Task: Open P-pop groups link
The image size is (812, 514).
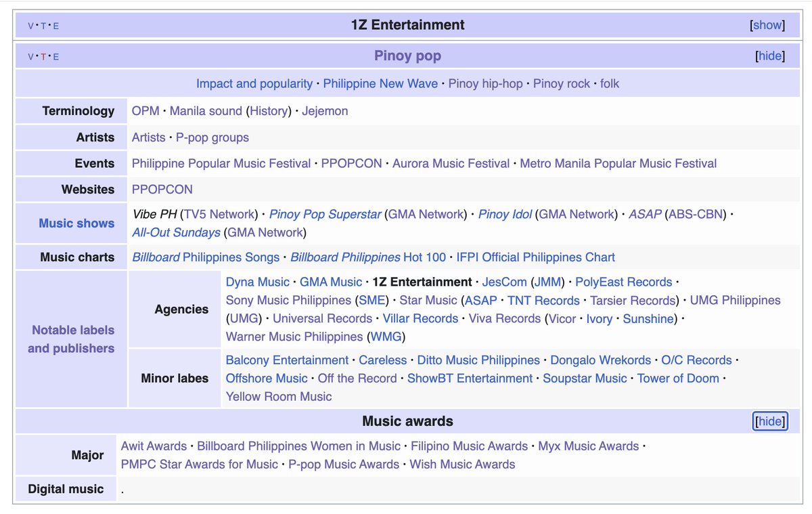Action: point(212,137)
